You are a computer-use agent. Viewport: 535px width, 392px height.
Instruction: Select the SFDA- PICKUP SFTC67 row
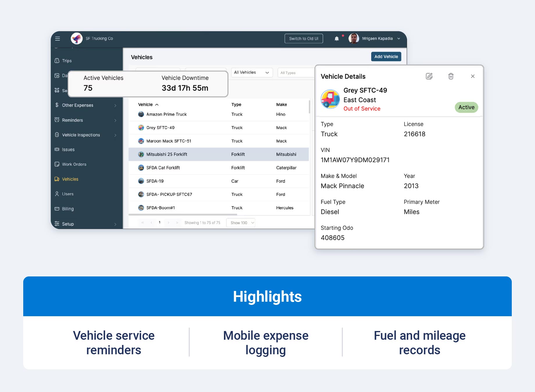pyautogui.click(x=219, y=195)
